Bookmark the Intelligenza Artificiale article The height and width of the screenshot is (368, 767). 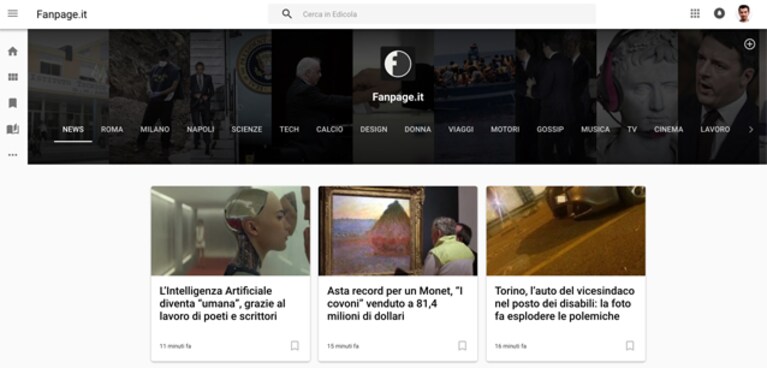point(294,346)
